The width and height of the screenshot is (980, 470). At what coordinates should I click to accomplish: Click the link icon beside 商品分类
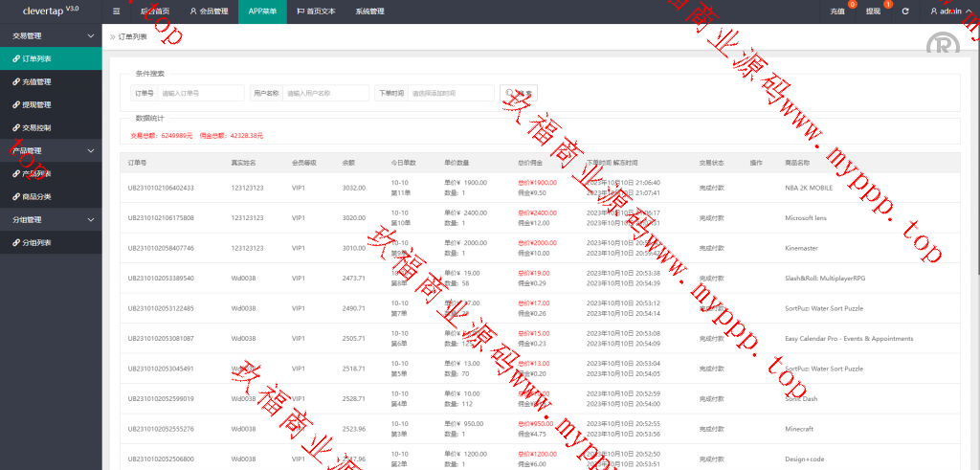tap(15, 196)
